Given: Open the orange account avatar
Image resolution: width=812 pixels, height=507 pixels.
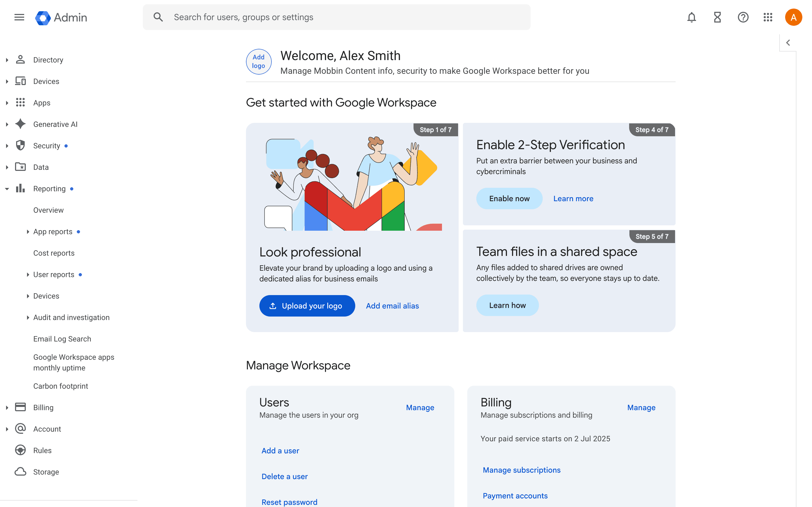Looking at the screenshot, I should (x=793, y=17).
